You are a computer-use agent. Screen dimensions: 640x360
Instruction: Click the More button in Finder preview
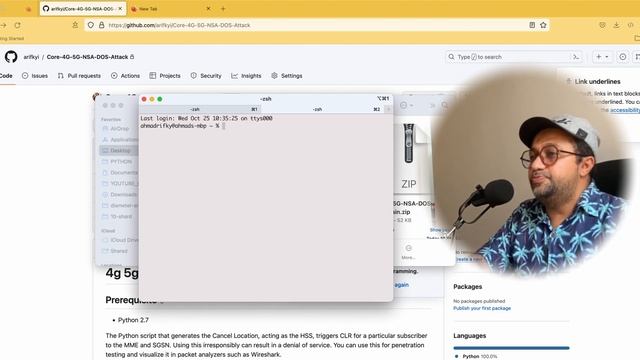coord(408,252)
